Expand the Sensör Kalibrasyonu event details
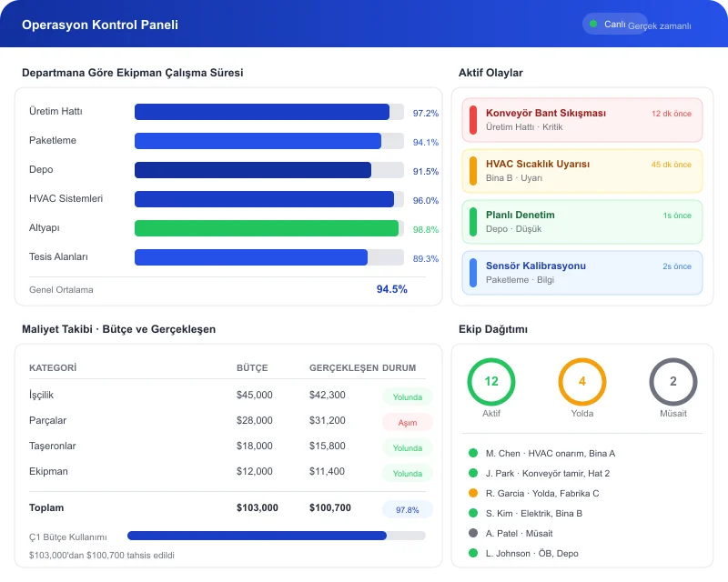This screenshot has height=582, width=728. (x=581, y=272)
